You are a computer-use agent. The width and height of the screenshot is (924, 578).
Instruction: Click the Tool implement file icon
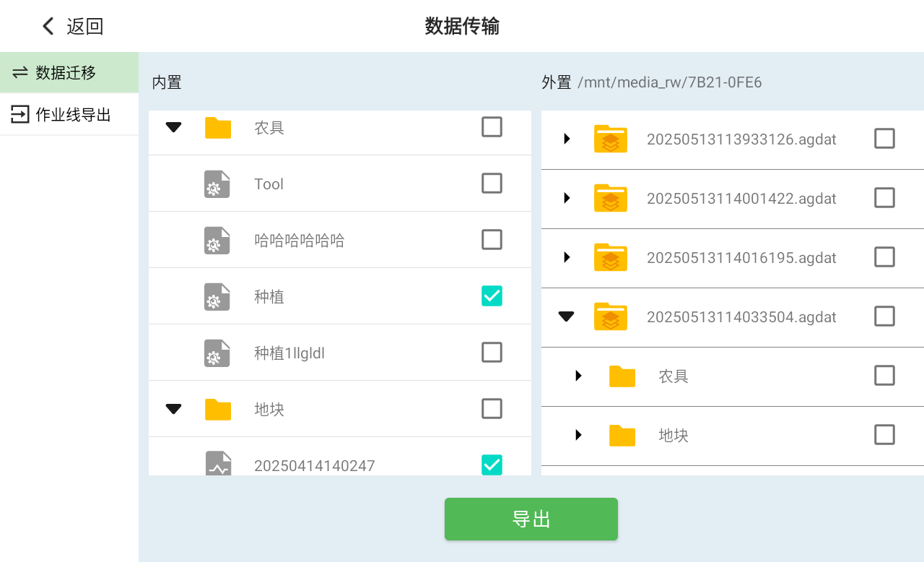pos(217,184)
